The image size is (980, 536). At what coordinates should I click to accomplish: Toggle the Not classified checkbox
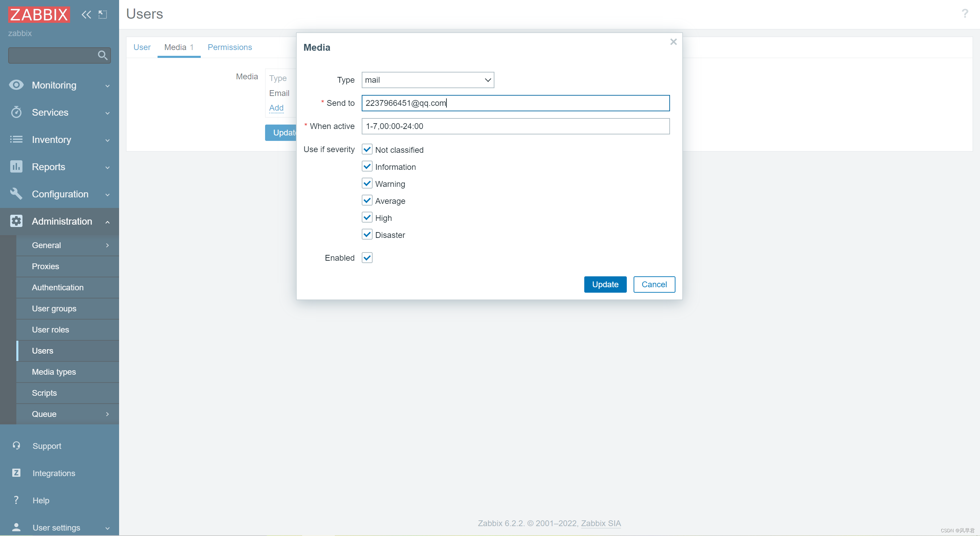[x=366, y=149]
